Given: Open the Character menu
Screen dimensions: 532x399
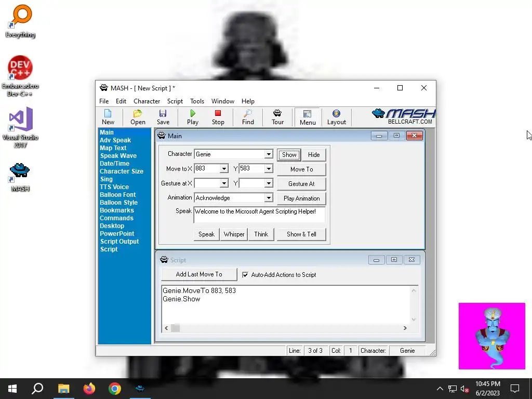Looking at the screenshot, I should (147, 101).
